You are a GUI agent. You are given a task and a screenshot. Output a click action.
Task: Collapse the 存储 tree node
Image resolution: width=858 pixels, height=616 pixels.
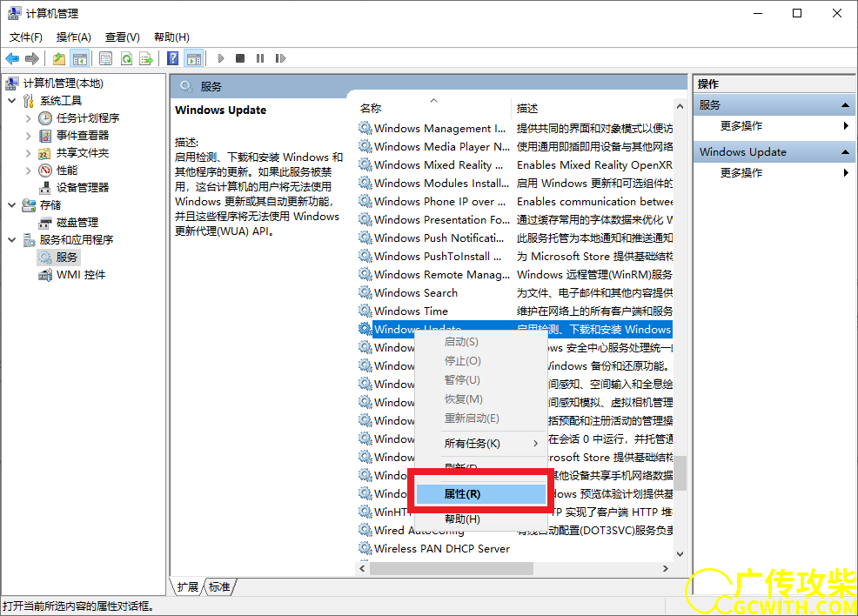(x=12, y=205)
